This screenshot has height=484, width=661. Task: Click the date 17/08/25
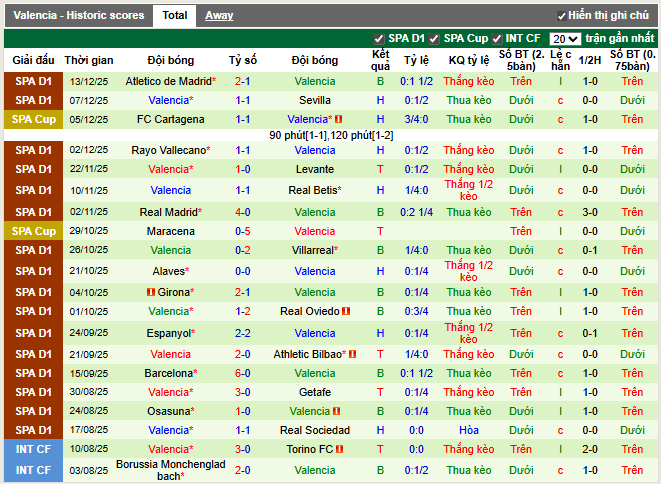click(89, 430)
